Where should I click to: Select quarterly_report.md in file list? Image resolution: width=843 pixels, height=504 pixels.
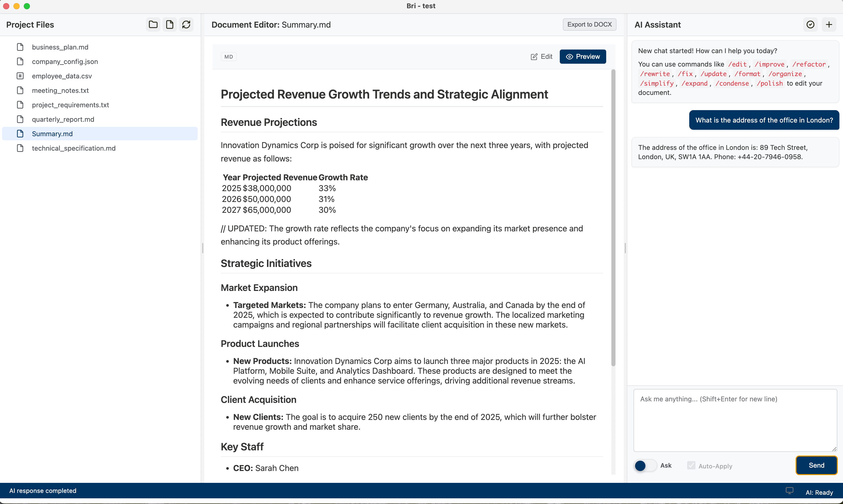click(63, 119)
